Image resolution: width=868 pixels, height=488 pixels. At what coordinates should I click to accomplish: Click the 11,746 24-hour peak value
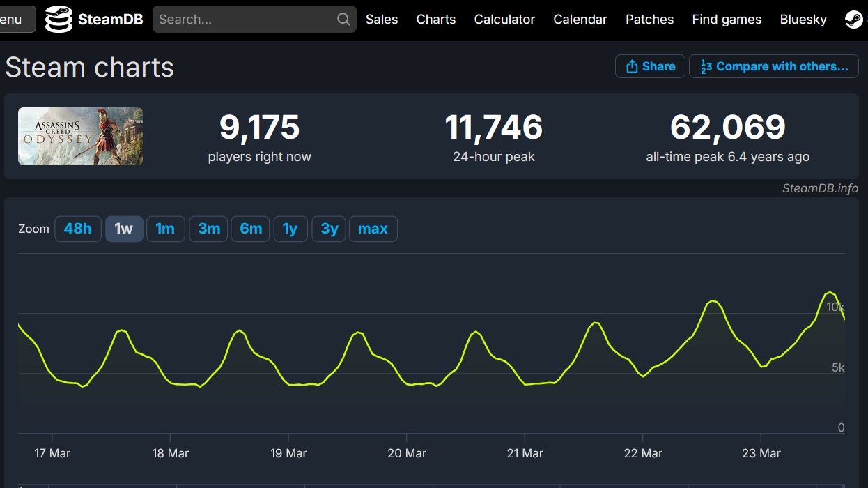[494, 127]
